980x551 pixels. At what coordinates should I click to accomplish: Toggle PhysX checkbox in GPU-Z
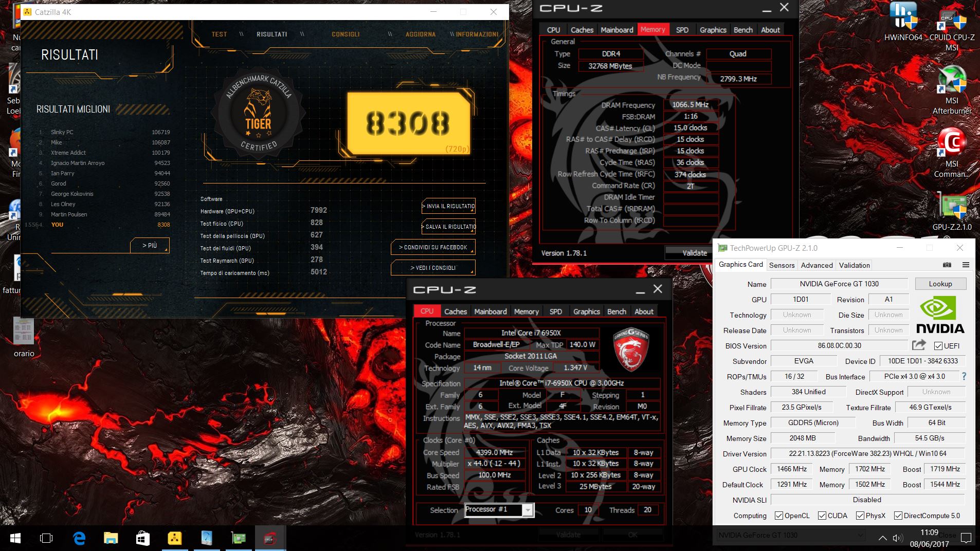860,516
